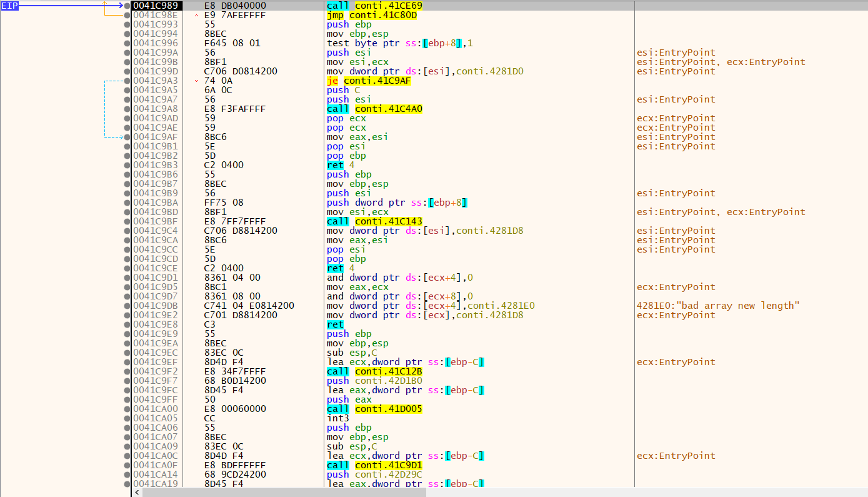Click instruction call conti.41C4A0
Screen dimensions: 868x497
pyautogui.click(x=374, y=109)
